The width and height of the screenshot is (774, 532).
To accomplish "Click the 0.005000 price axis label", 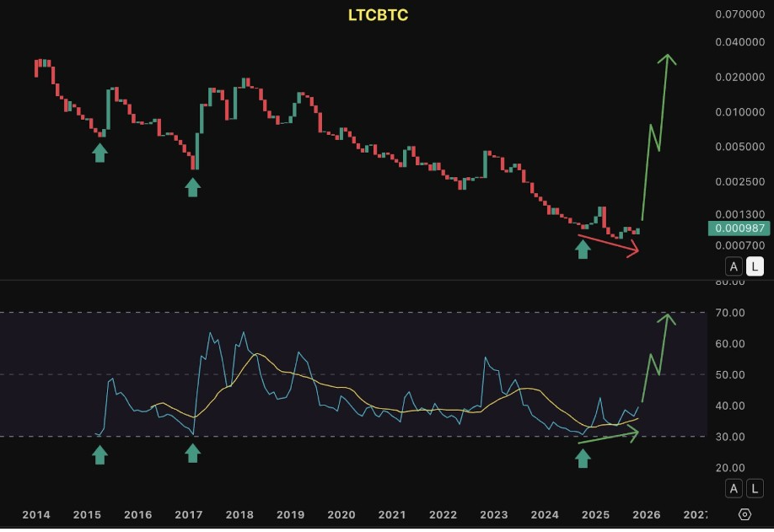I will (740, 147).
